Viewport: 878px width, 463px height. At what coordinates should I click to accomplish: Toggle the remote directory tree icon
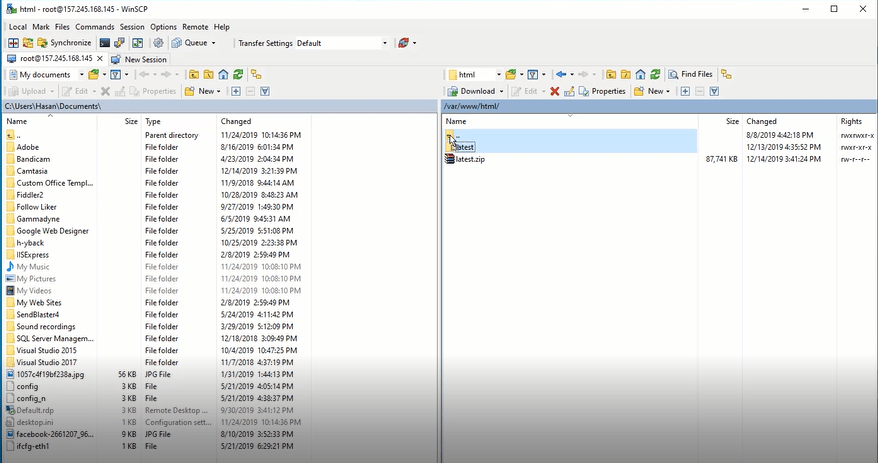click(x=726, y=74)
